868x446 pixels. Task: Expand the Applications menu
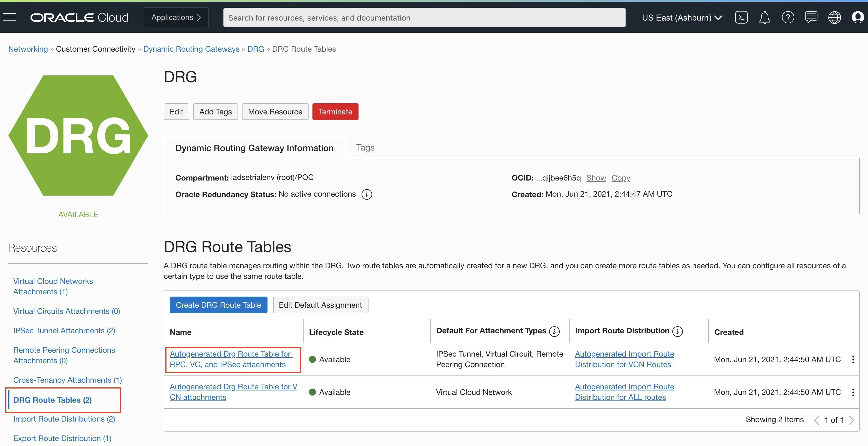point(176,17)
